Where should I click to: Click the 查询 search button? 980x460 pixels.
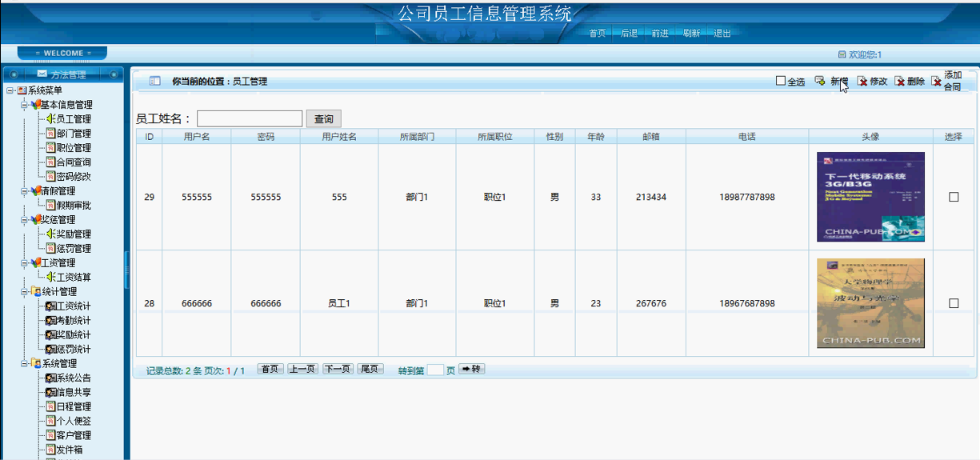point(324,118)
